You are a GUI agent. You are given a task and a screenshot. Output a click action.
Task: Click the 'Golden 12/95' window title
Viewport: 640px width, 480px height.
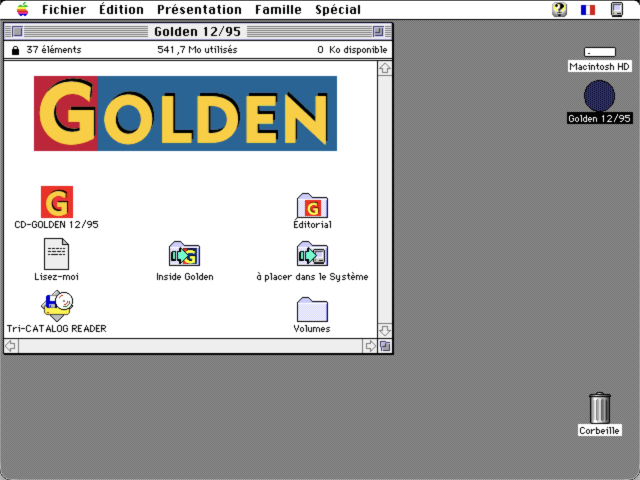[x=198, y=31]
